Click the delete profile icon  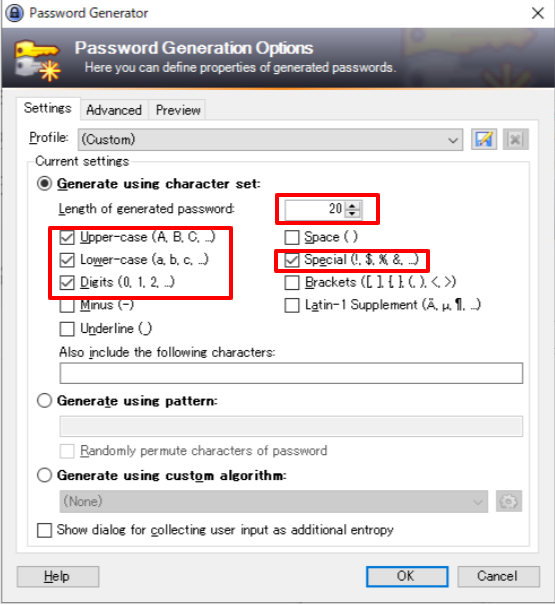point(516,139)
